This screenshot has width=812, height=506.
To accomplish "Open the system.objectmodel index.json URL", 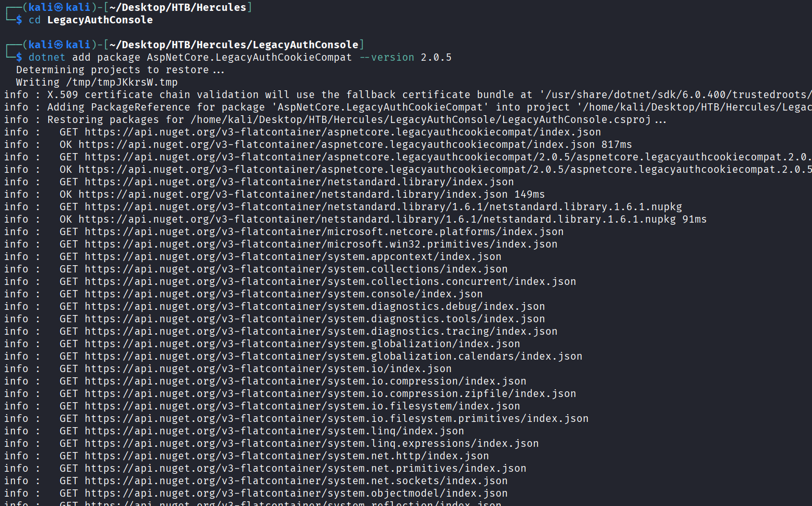I will pyautogui.click(x=296, y=493).
